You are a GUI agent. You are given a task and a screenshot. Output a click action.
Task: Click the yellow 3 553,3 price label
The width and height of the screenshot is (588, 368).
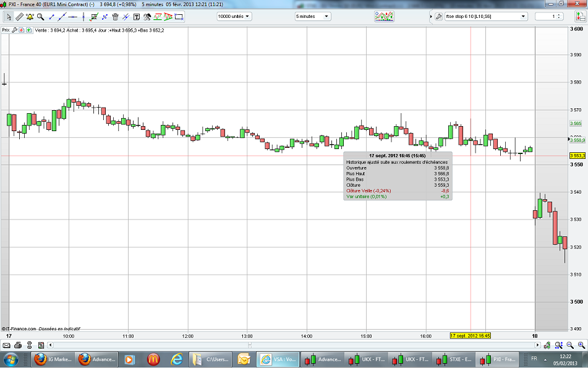(577, 156)
